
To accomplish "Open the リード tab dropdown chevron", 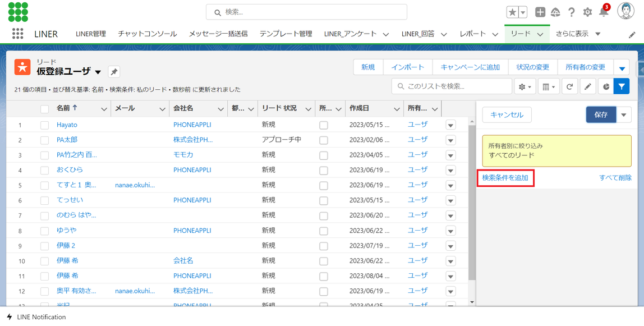I will tap(541, 34).
